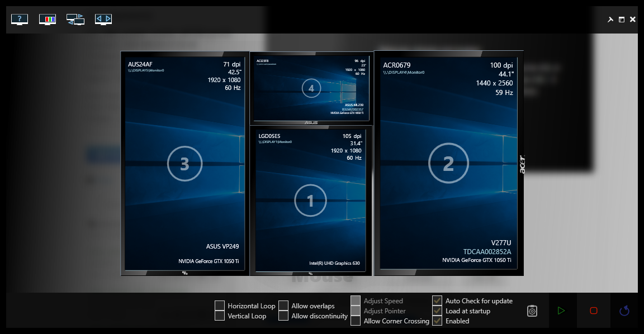
Task: Click Intel(R) UHD Graphics 630 label
Action: coord(334,264)
